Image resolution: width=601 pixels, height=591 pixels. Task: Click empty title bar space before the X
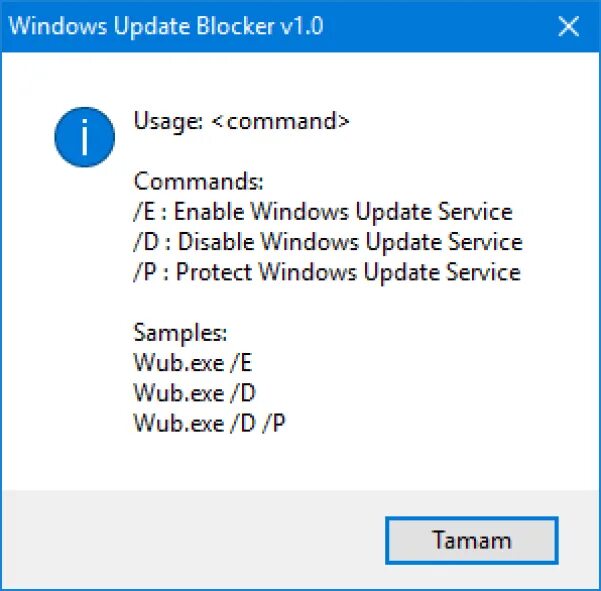pyautogui.click(x=440, y=26)
